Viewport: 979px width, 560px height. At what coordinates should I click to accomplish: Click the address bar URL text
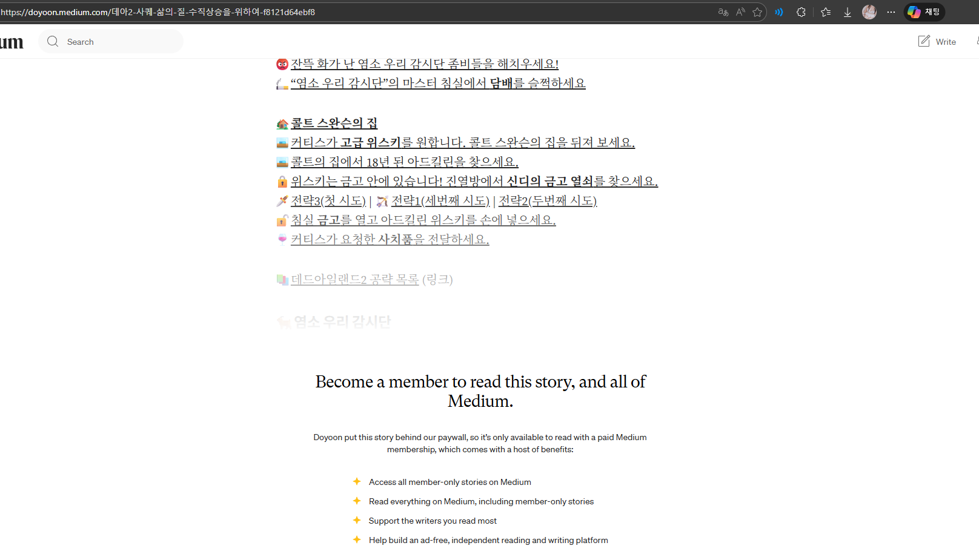point(158,12)
